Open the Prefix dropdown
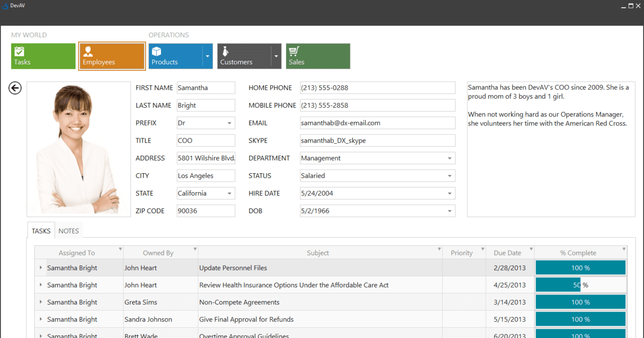 (230, 123)
